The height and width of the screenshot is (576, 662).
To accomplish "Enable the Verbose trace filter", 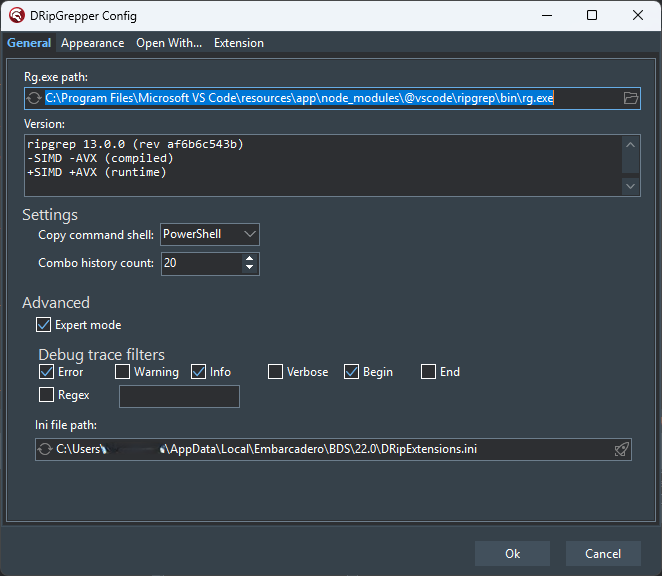I will click(275, 372).
